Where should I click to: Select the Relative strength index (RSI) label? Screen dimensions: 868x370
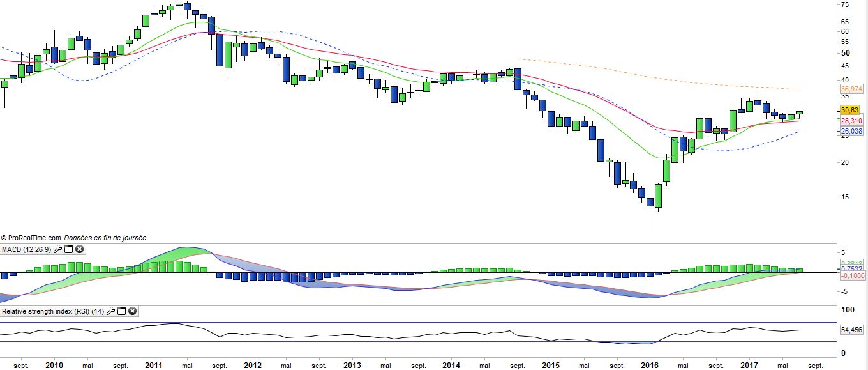(52, 312)
